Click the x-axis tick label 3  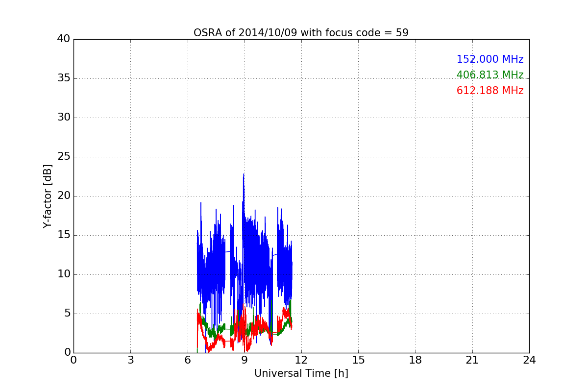click(x=130, y=360)
